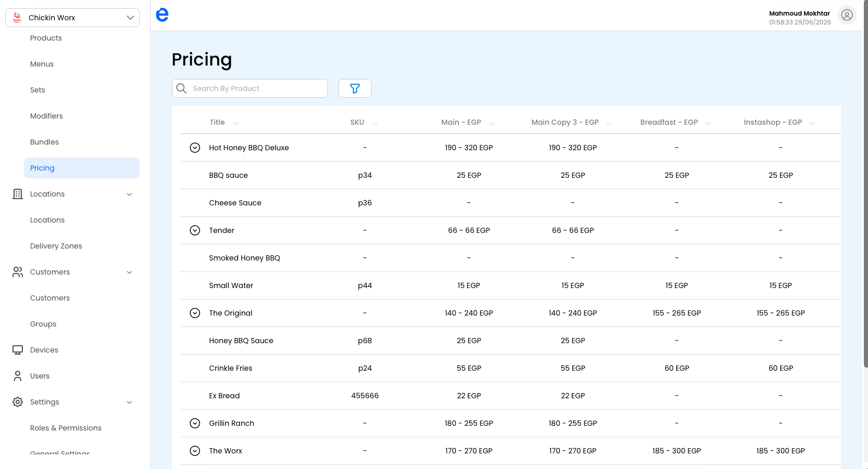This screenshot has width=868, height=469.
Task: Open the Chickin Worx brand dropdown
Action: [x=73, y=18]
